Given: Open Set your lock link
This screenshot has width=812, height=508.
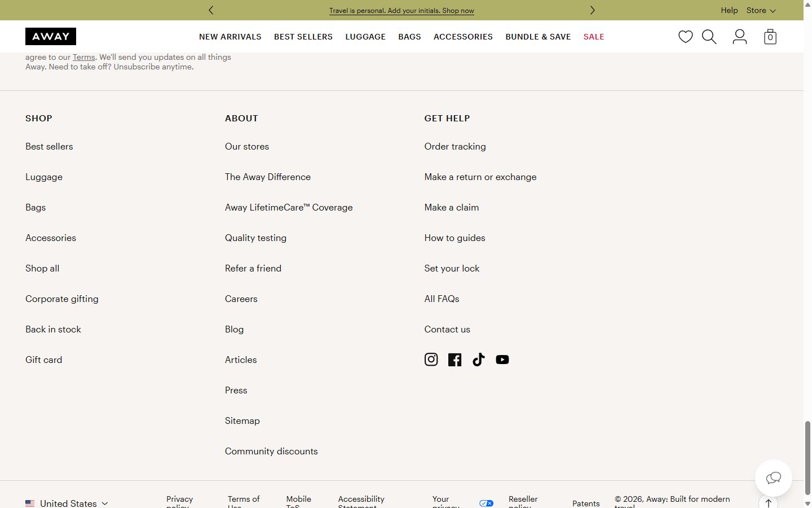Looking at the screenshot, I should click(452, 268).
